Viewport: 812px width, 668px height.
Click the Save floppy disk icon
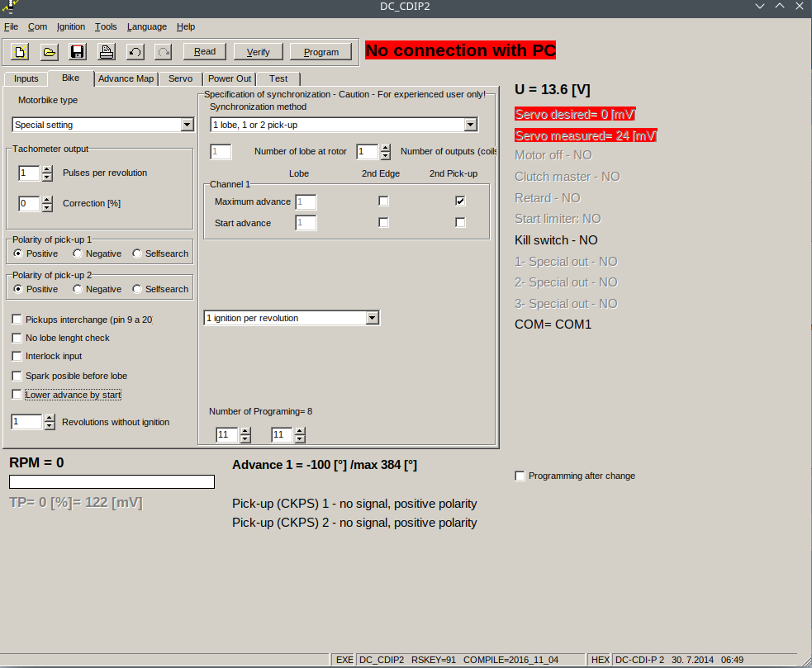pos(78,52)
